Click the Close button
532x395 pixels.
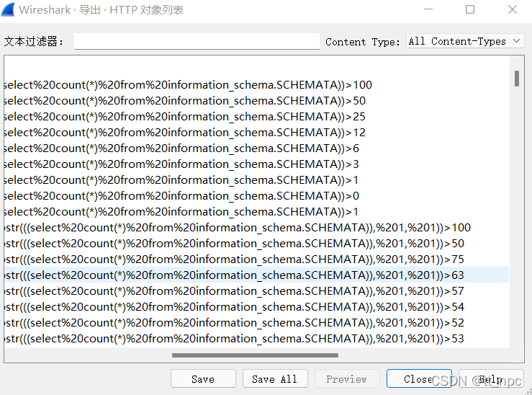coord(419,378)
